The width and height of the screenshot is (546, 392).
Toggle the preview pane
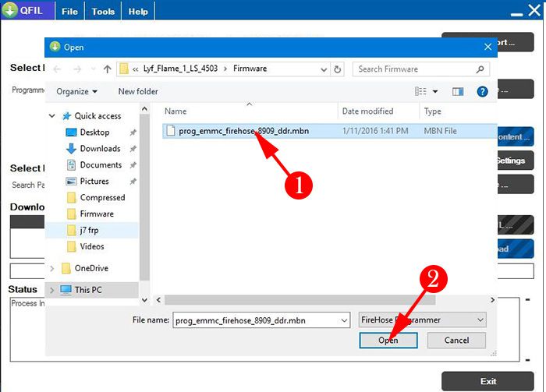[x=458, y=91]
